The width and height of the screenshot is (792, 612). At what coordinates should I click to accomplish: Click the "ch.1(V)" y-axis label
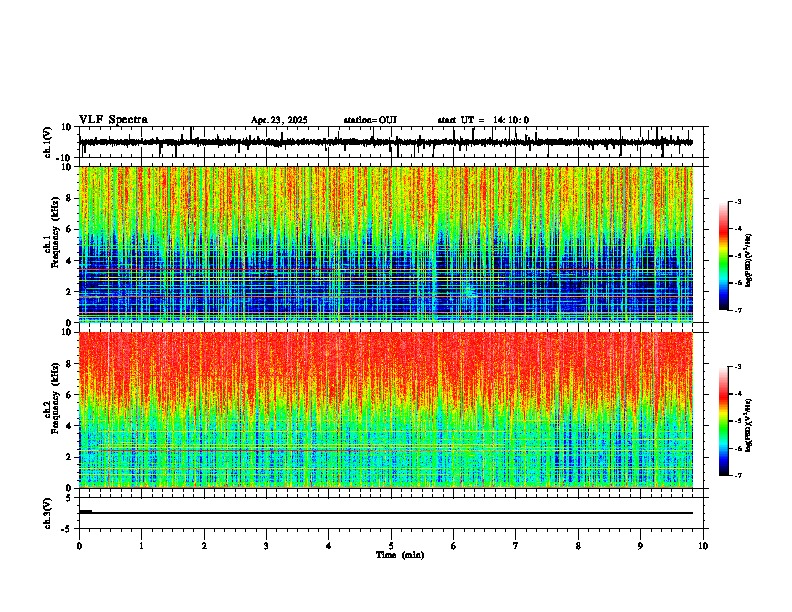pyautogui.click(x=48, y=142)
